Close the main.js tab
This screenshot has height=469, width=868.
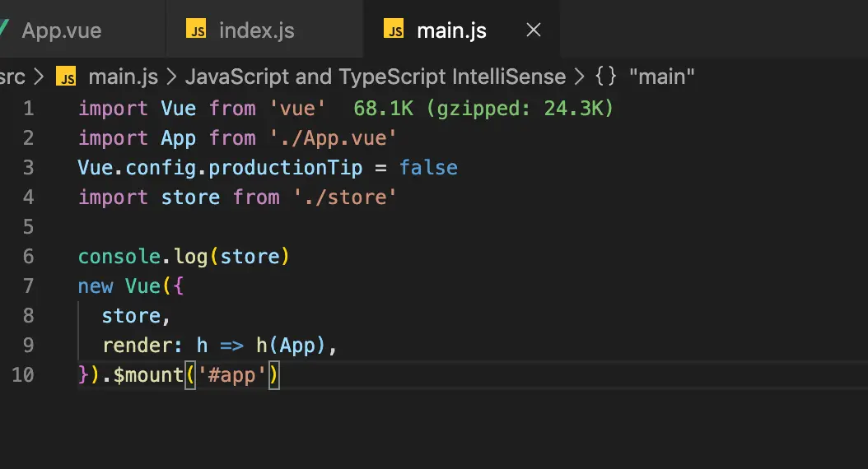[534, 30]
